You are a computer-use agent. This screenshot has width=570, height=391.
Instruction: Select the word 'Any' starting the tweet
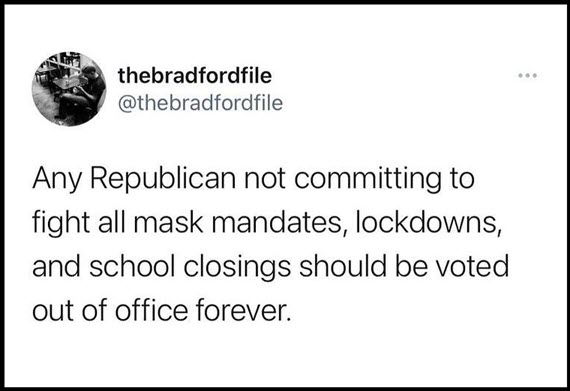coord(56,180)
